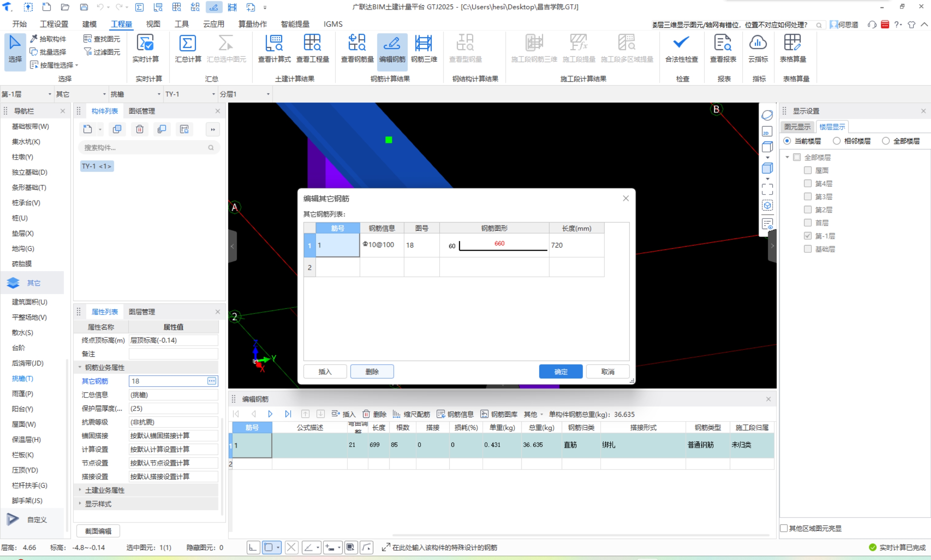Click the 2D view icon in viewport

click(x=767, y=131)
